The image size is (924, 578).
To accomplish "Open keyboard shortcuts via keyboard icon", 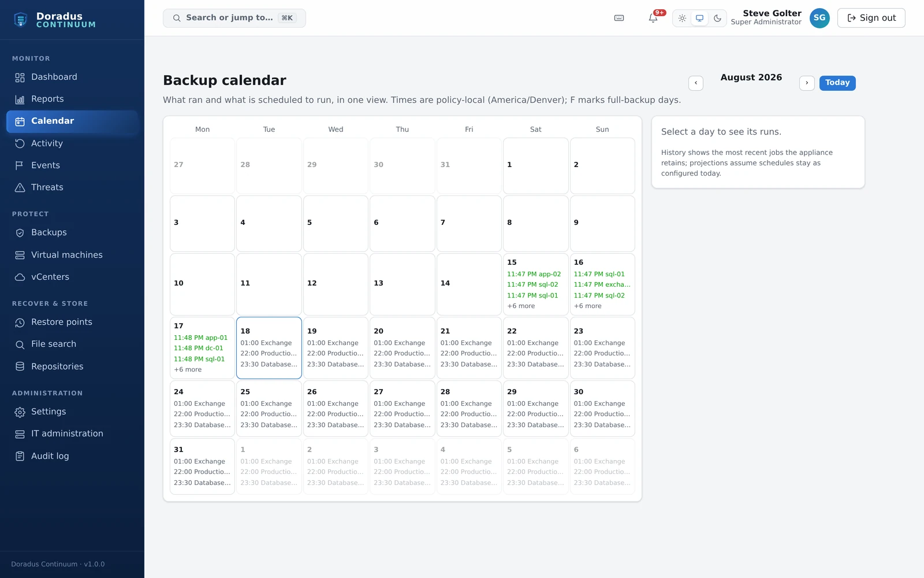I will click(x=619, y=18).
